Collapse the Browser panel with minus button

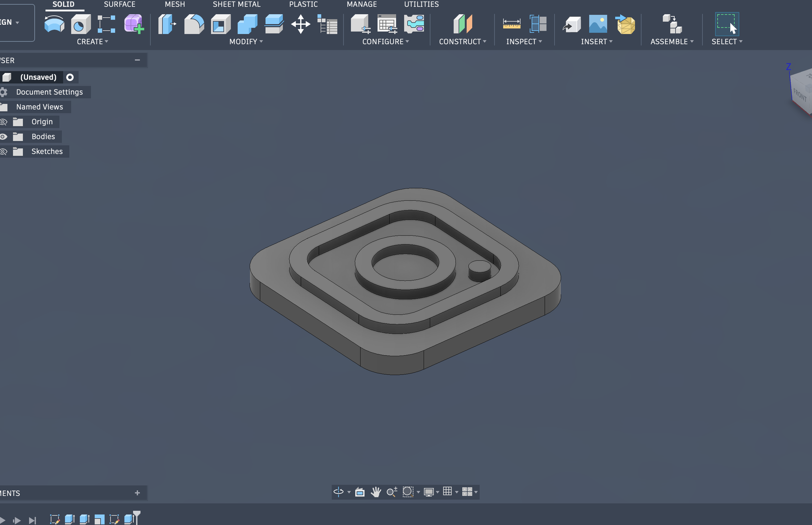tap(137, 60)
